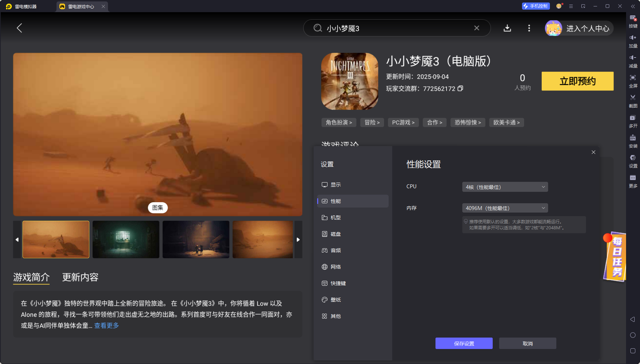Select 快捷键 in the settings list
This screenshot has width=640, height=364.
click(x=353, y=283)
